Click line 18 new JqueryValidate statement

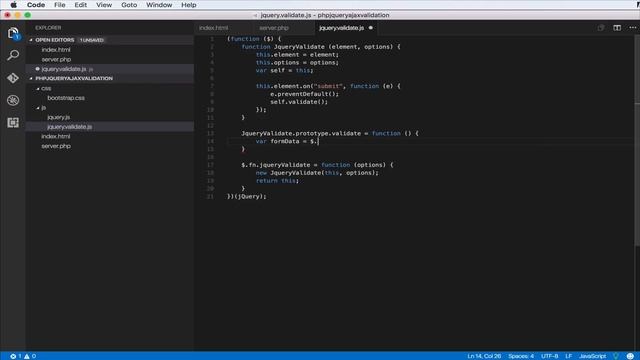coord(317,173)
